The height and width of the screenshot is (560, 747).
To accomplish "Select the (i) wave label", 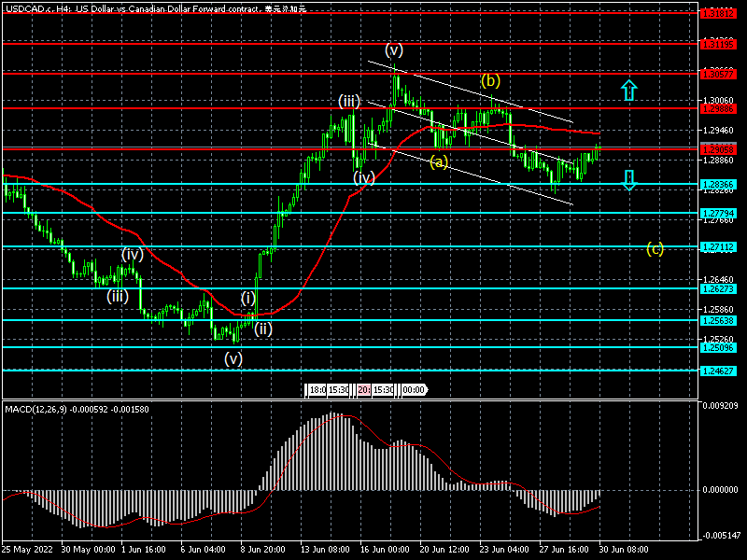I will point(247,298).
